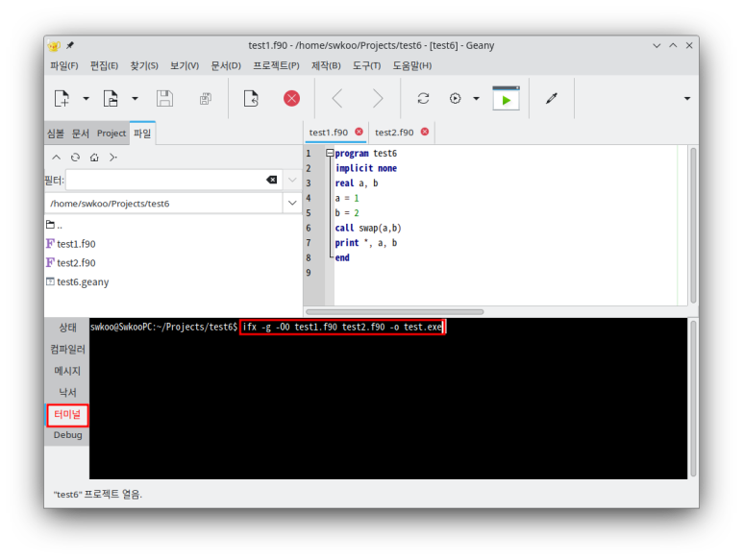743x560 pixels.
Task: Go up one directory in file browser
Action: coord(57,158)
